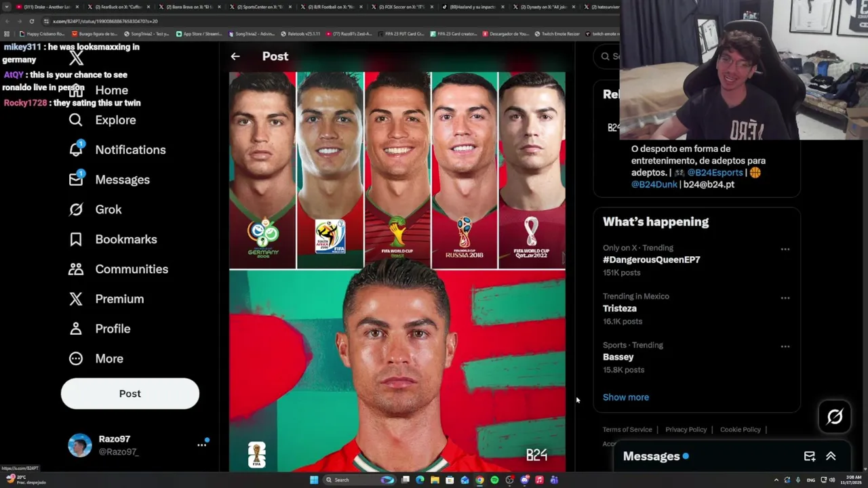Open Windows Start menu
Image resolution: width=868 pixels, height=488 pixels.
[314, 480]
